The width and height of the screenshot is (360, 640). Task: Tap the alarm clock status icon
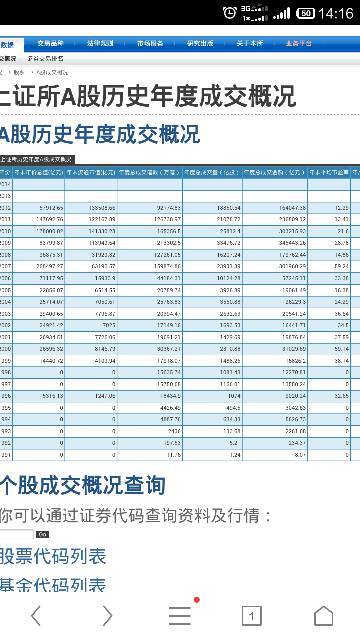coord(230,13)
